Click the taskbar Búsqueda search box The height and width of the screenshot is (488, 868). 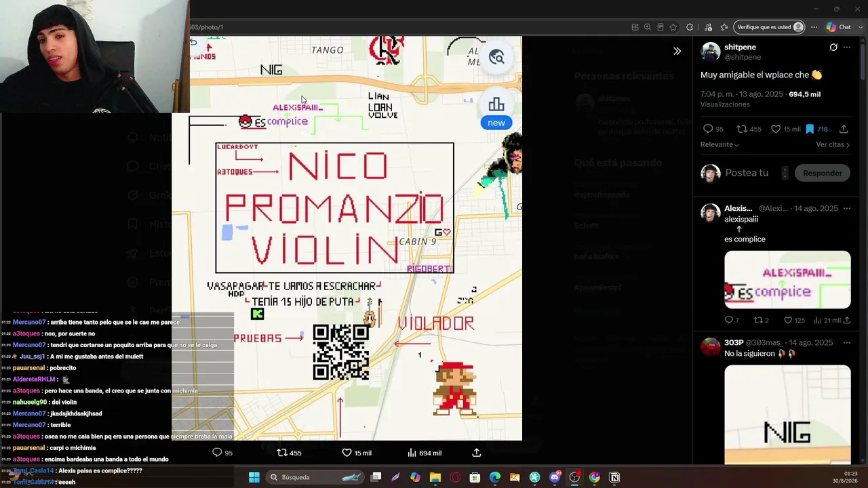click(x=315, y=477)
